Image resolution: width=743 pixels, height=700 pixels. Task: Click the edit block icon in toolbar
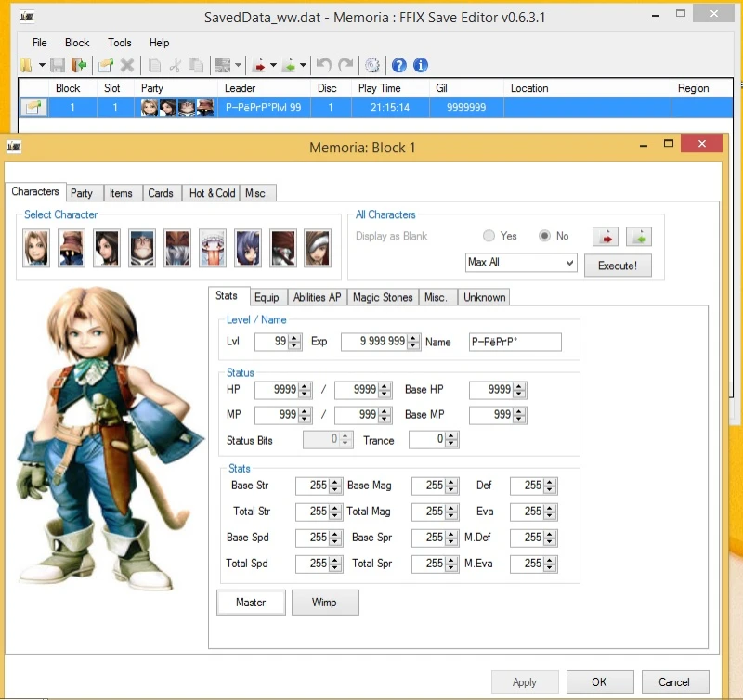(107, 65)
